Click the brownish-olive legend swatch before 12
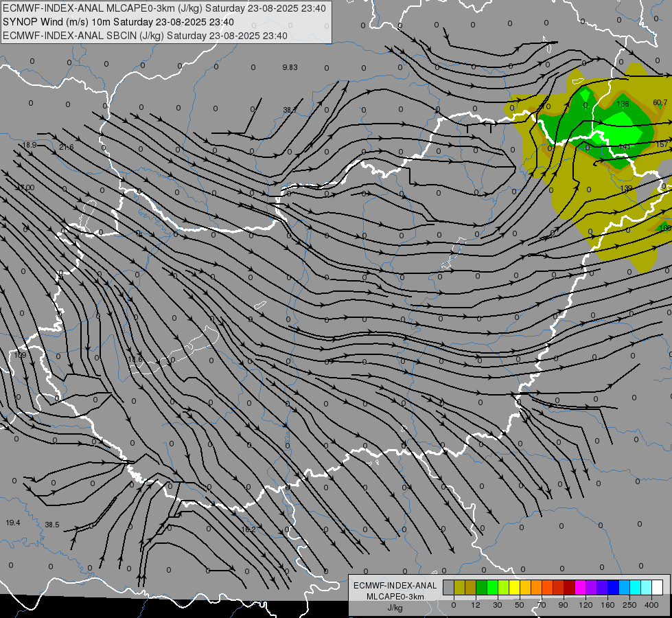 coord(471,587)
